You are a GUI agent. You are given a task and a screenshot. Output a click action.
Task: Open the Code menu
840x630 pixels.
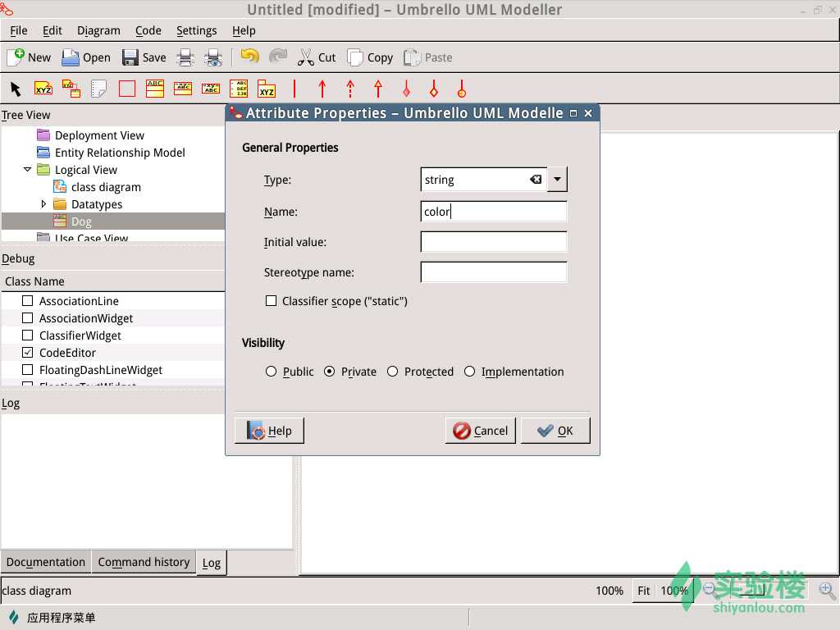148,30
